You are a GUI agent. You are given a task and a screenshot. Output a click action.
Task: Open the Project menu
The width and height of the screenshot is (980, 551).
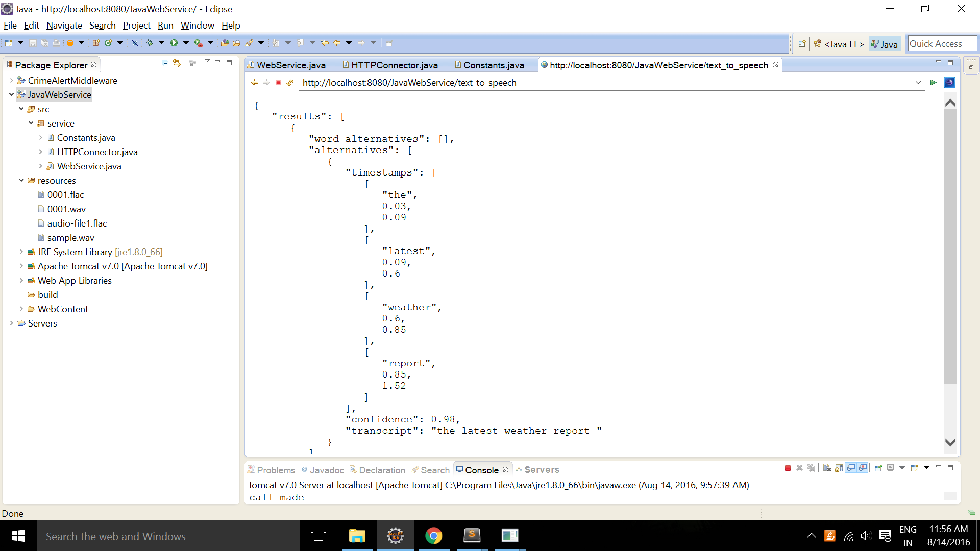[136, 26]
